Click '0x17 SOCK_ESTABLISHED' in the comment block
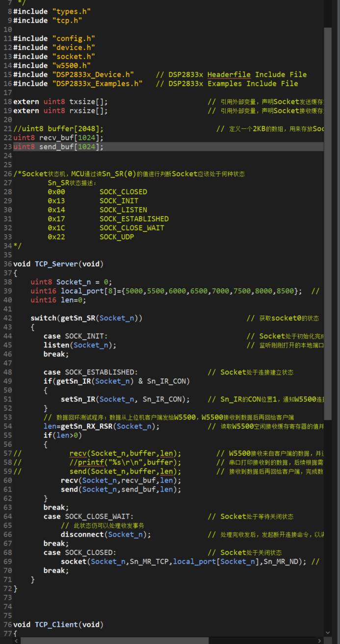Viewport: 340px width, 644px height. 108,219
